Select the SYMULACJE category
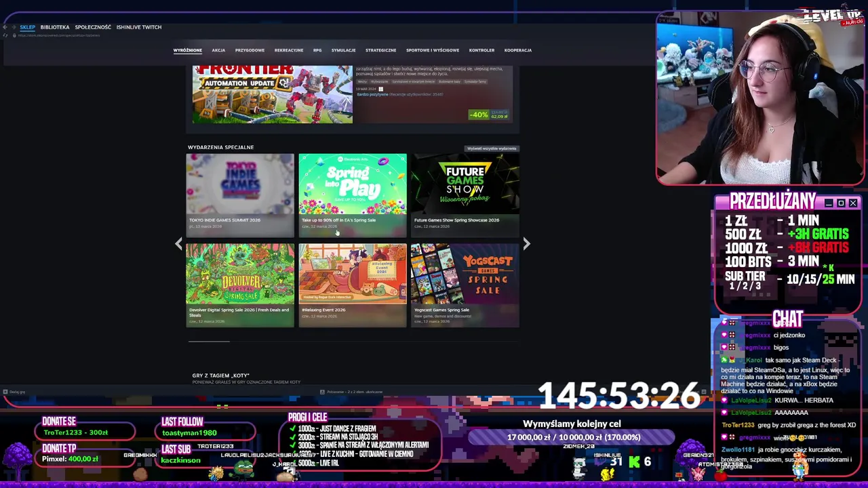This screenshot has height=488, width=868. pos(343,50)
